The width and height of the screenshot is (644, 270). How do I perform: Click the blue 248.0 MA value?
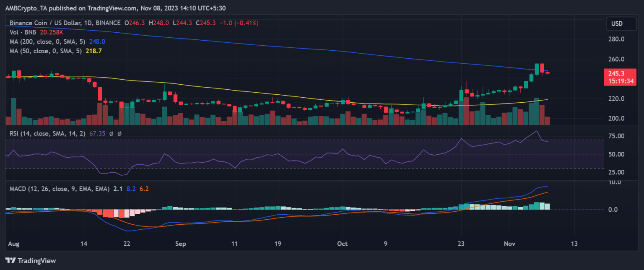97,42
